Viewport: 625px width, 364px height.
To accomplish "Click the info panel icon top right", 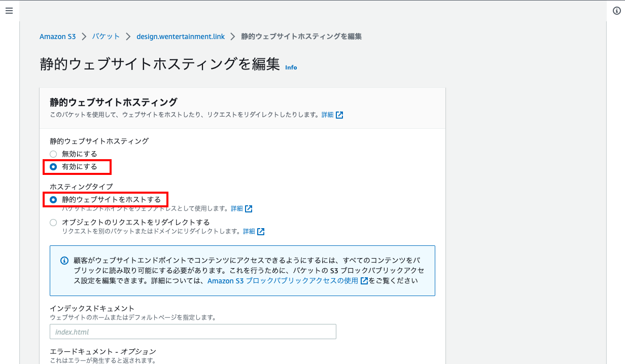I will pos(616,11).
